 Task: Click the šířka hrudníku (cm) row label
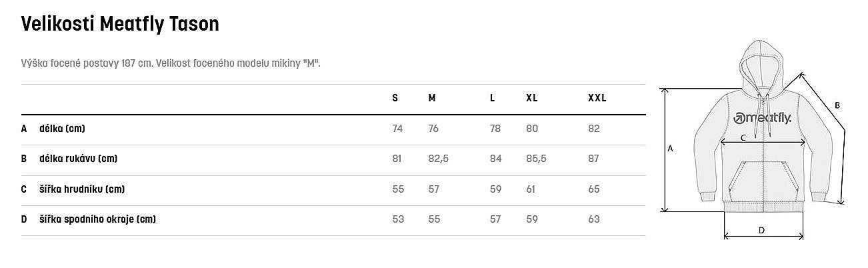click(82, 189)
